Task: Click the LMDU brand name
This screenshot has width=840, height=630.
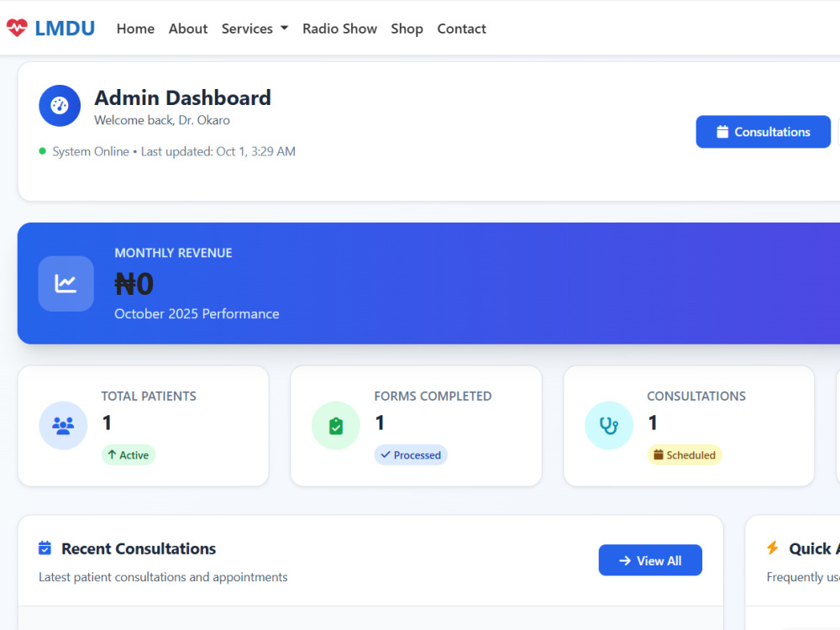Action: [x=65, y=29]
